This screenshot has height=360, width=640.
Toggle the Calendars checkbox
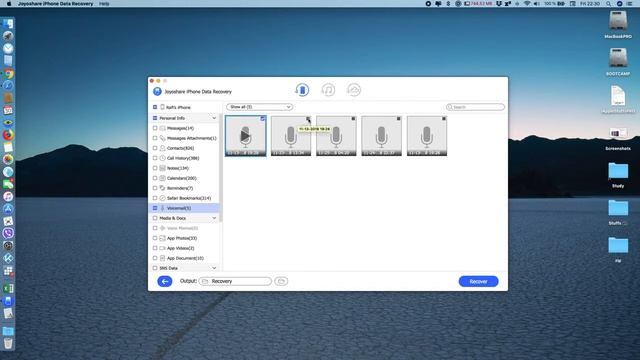[155, 178]
